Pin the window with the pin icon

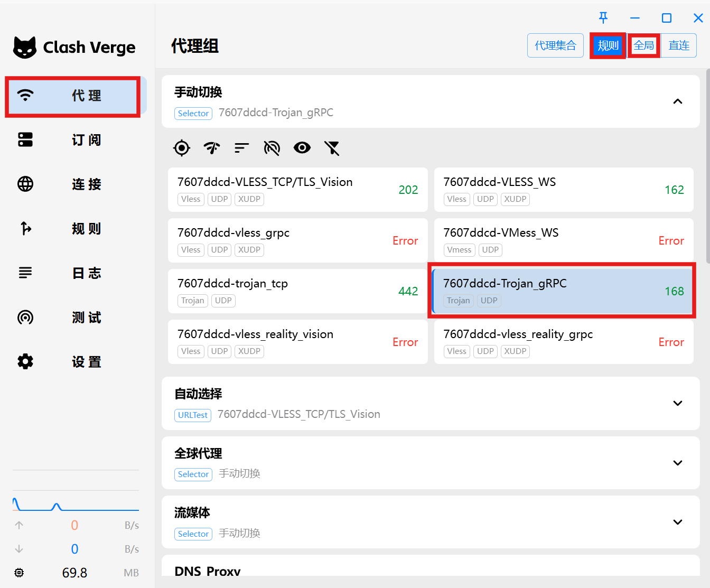coord(603,18)
